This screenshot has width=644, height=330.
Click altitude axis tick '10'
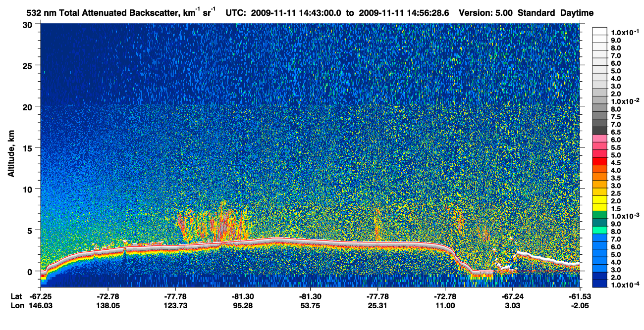click(28, 189)
